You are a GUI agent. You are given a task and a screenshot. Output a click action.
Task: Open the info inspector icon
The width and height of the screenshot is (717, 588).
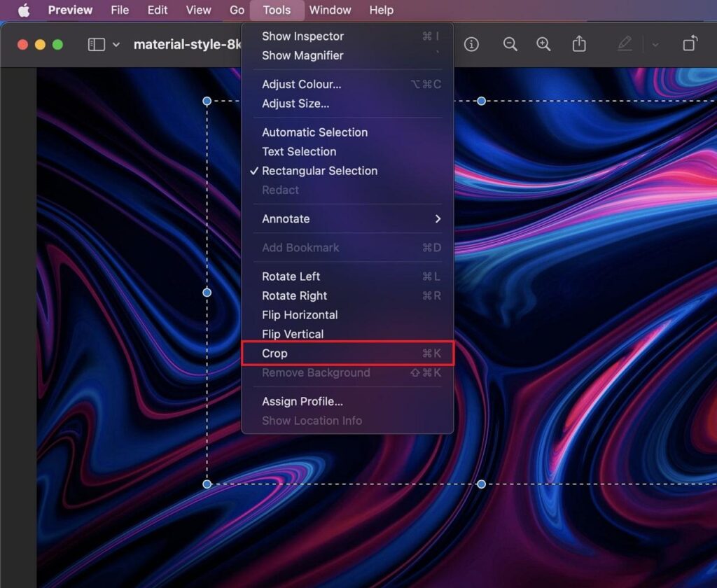tap(471, 44)
